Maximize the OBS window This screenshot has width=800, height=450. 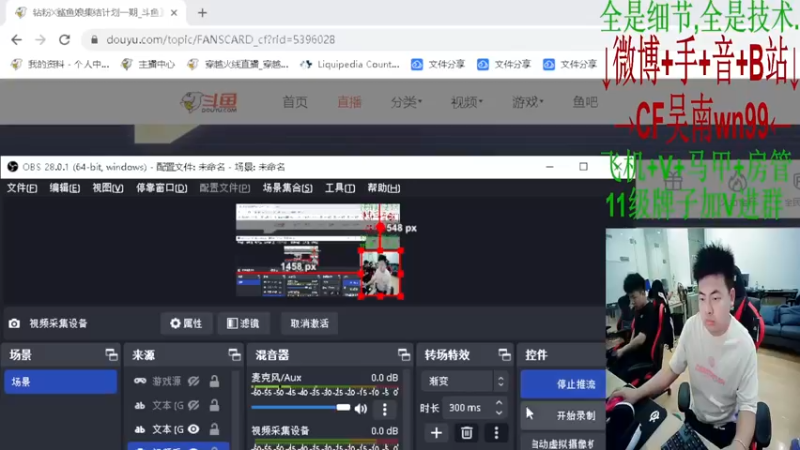click(583, 167)
